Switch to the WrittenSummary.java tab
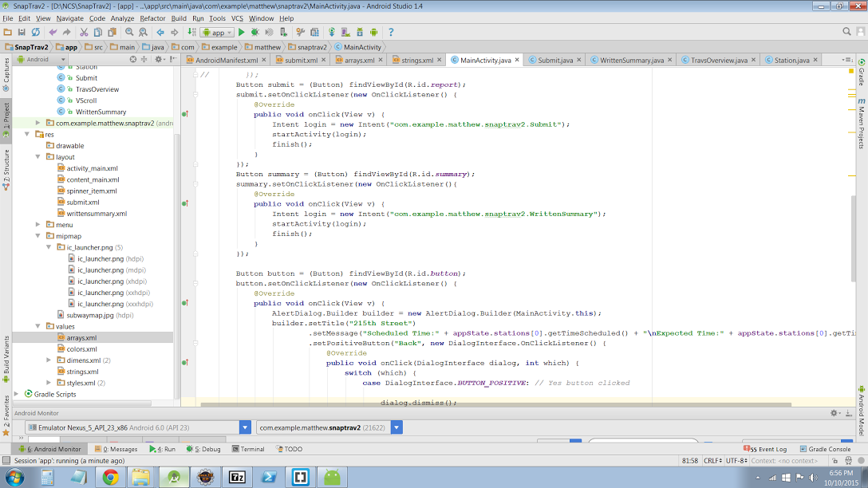This screenshot has width=868, height=488. tap(631, 60)
